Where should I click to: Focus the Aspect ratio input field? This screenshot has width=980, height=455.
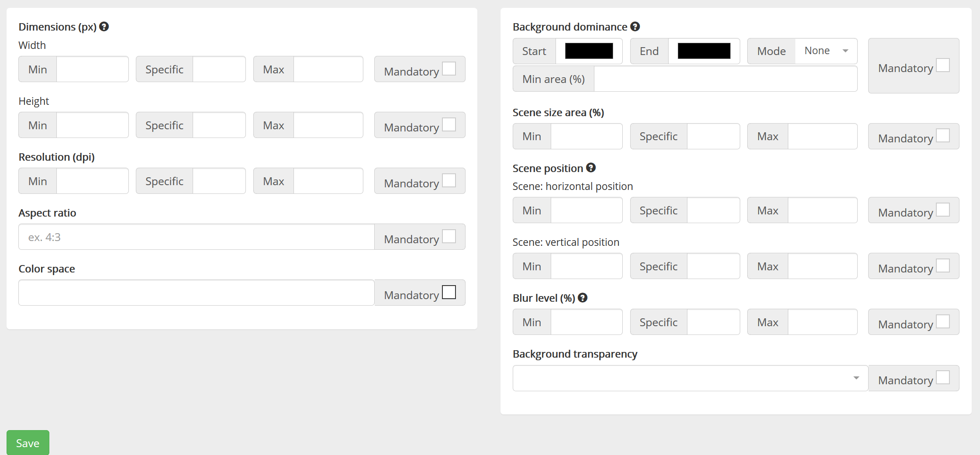pyautogui.click(x=197, y=237)
